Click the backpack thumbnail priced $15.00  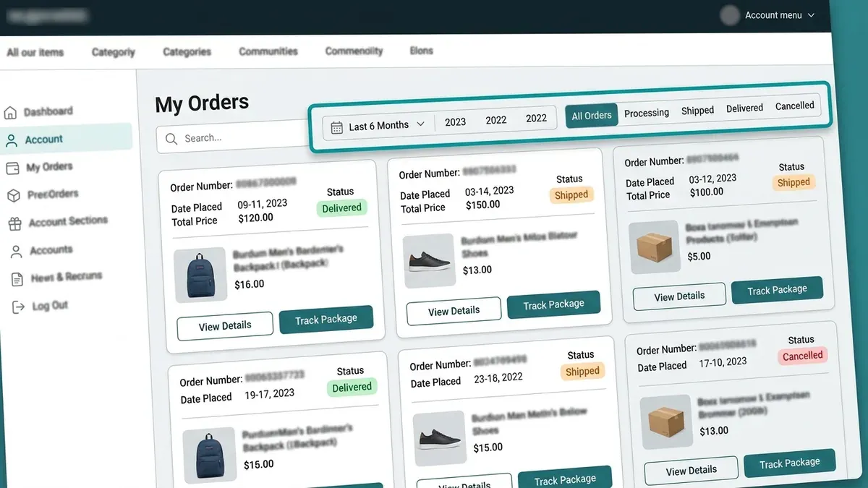[209, 455]
